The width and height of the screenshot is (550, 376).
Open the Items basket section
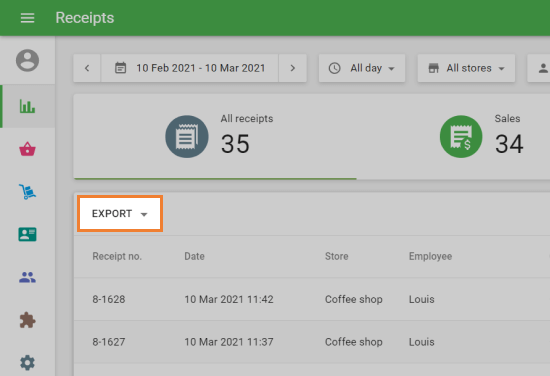coord(27,149)
